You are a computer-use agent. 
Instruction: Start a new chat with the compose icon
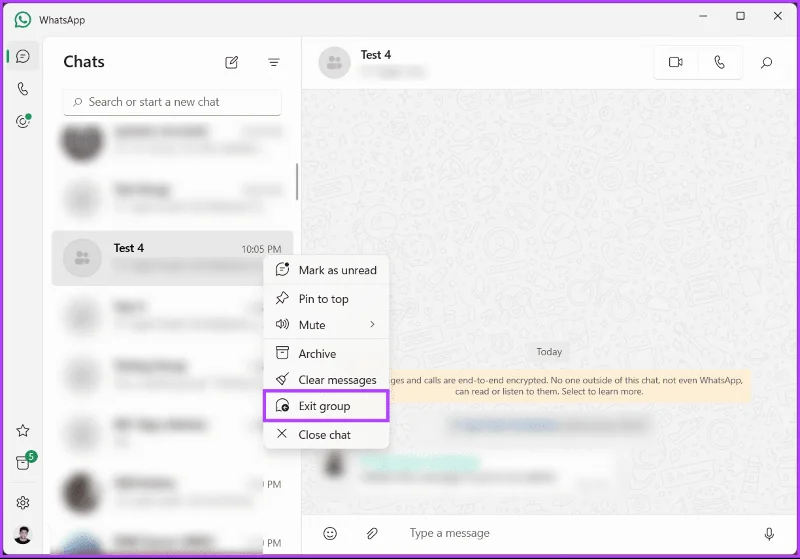point(232,62)
